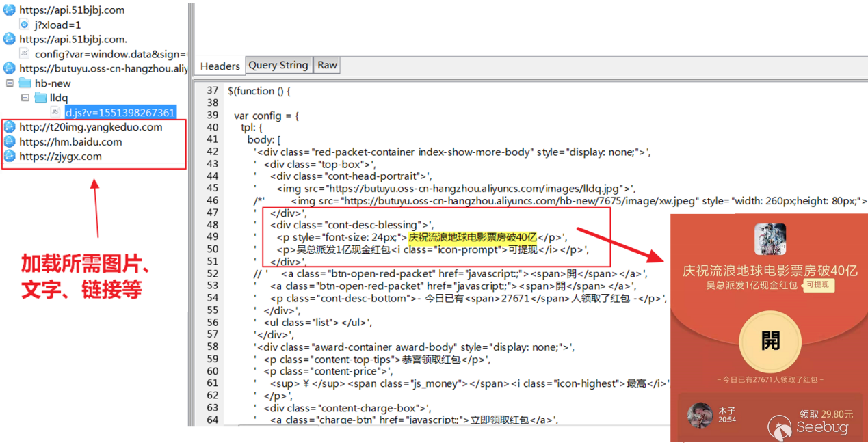Click the globe icon beside https://hm.baidu.com
The image size is (868, 447).
coord(10,142)
